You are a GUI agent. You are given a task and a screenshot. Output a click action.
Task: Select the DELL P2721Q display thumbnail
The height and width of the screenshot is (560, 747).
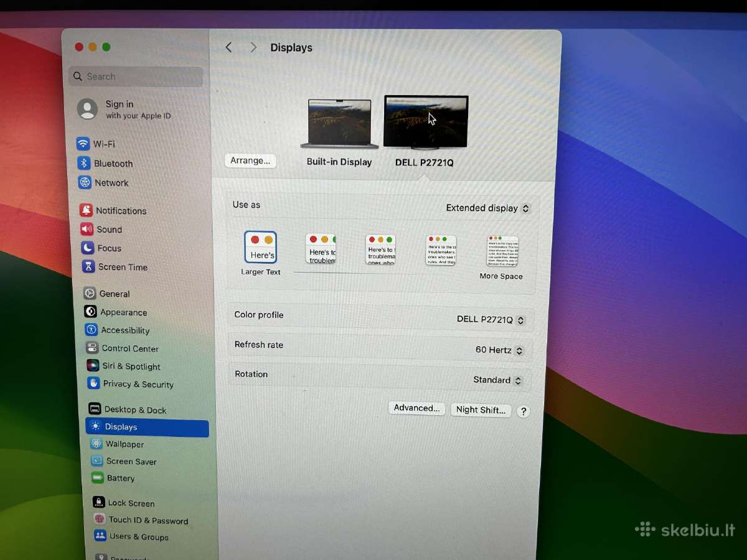pos(426,123)
